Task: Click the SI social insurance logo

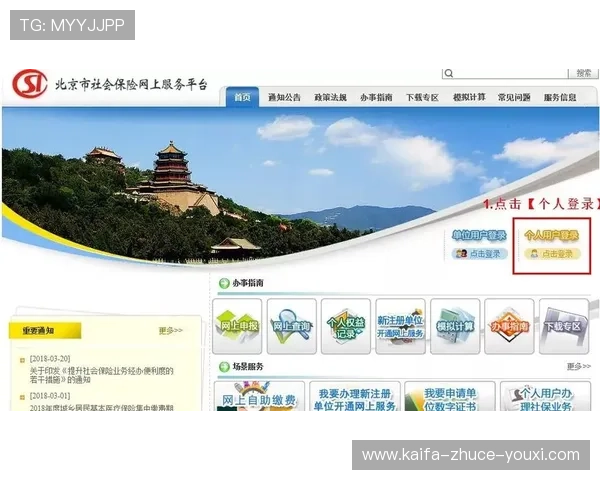Action: tap(30, 83)
